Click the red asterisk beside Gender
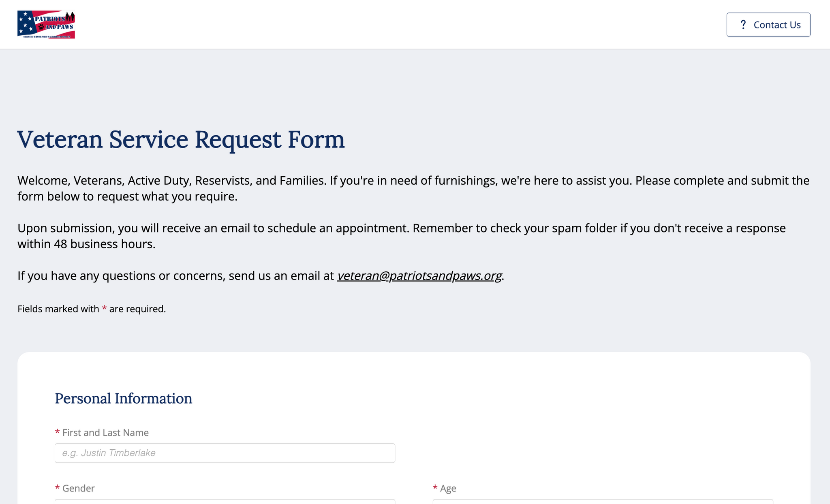This screenshot has height=504, width=830. (57, 488)
